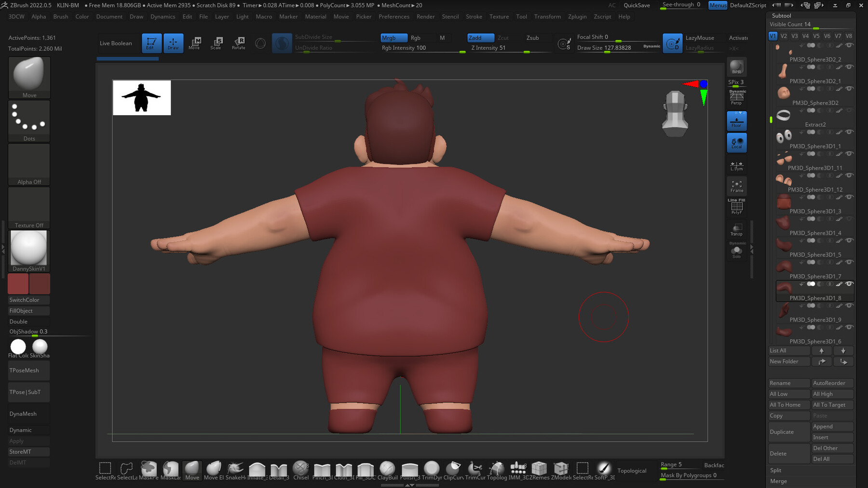Collapse left tray with divider arrow
868x488 pixels.
click(3, 249)
